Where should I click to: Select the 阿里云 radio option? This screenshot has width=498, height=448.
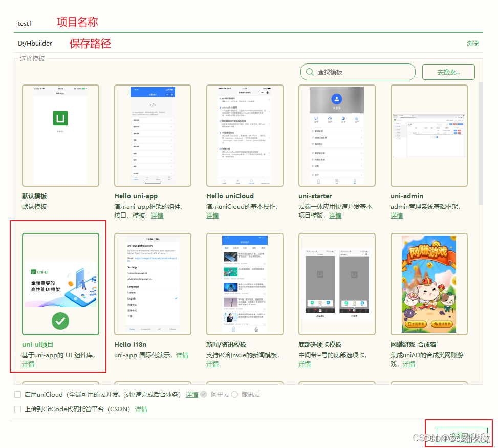click(204, 394)
